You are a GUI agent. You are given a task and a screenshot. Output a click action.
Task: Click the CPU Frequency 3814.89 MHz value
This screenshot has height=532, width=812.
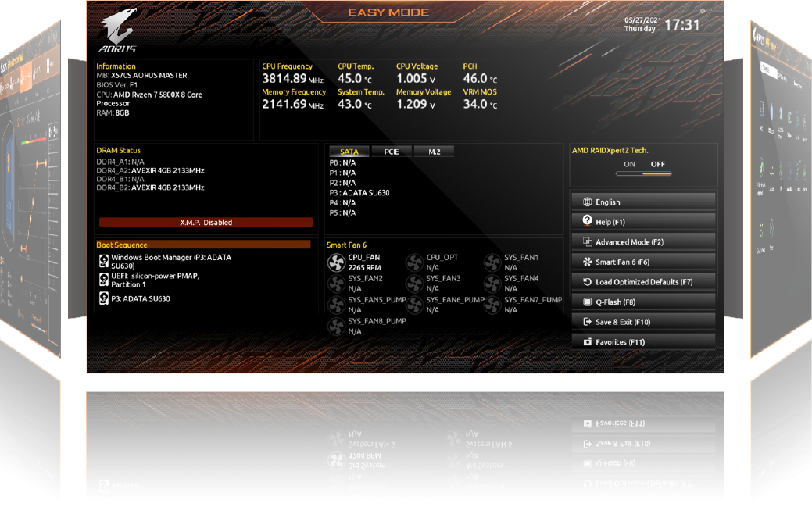(x=292, y=79)
